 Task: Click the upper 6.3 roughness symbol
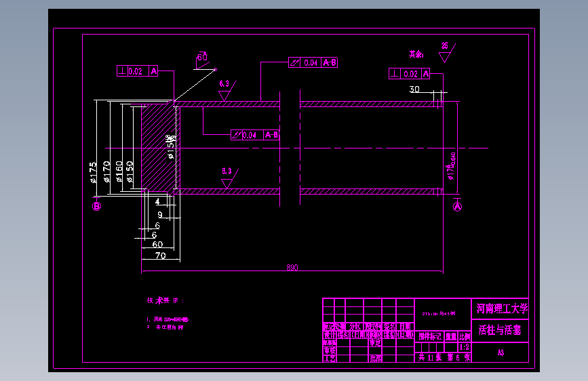click(x=227, y=90)
